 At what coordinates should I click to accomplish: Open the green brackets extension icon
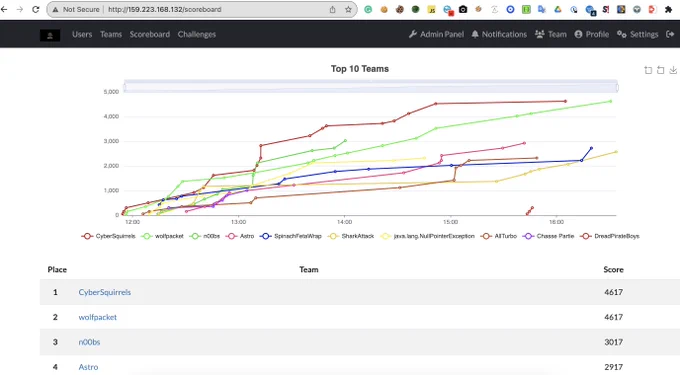tap(526, 9)
